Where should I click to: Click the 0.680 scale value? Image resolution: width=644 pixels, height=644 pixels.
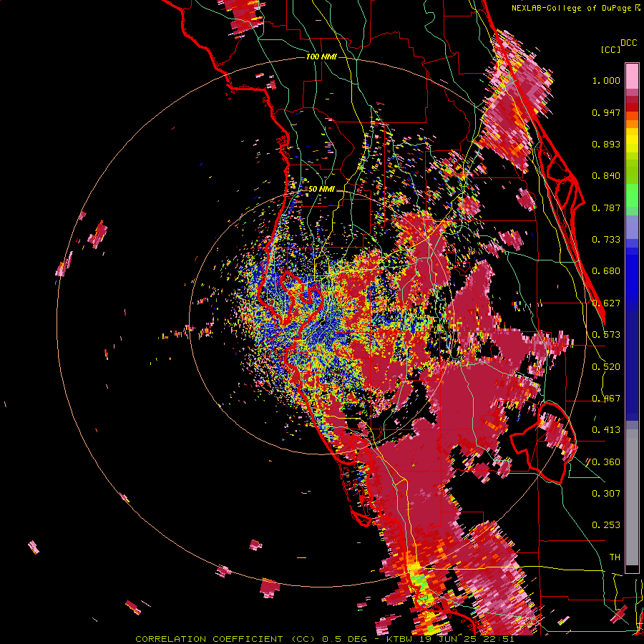tap(606, 271)
